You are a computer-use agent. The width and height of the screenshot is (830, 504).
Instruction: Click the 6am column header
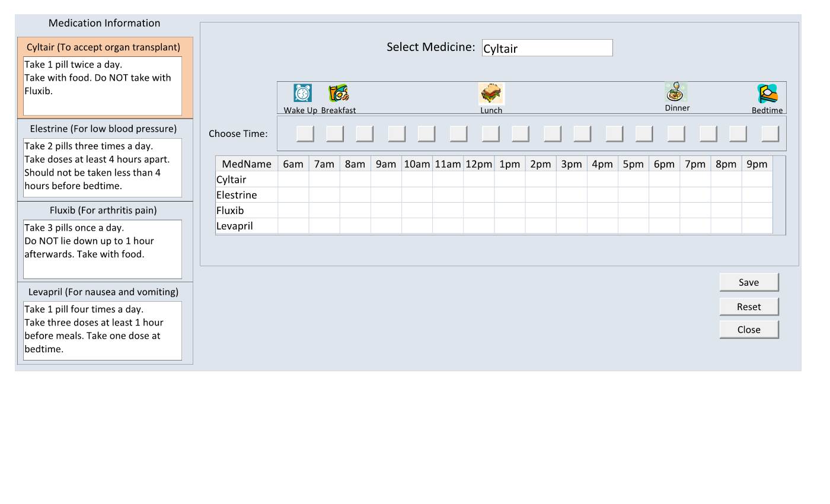[x=293, y=164]
